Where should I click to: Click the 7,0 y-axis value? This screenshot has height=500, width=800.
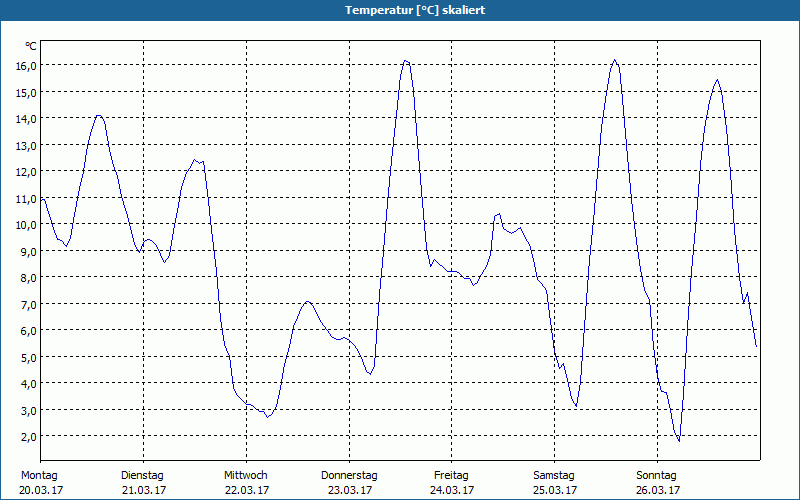click(29, 304)
